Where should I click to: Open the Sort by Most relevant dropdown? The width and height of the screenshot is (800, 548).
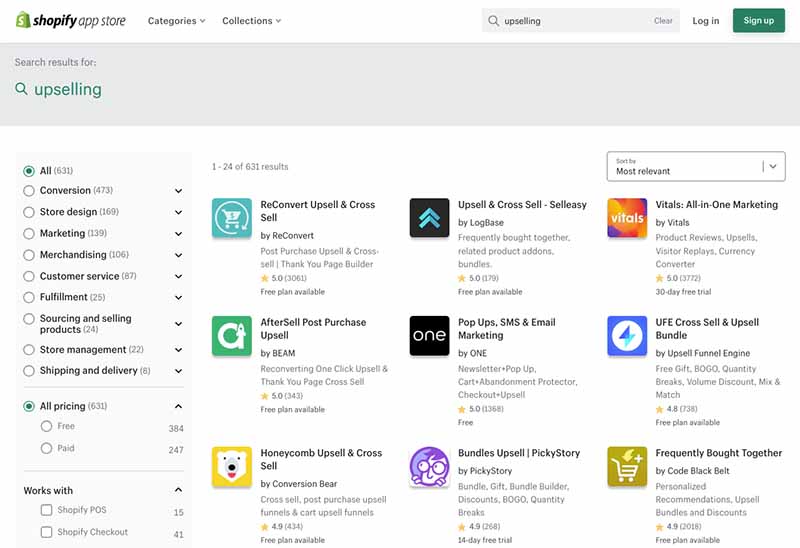click(696, 166)
